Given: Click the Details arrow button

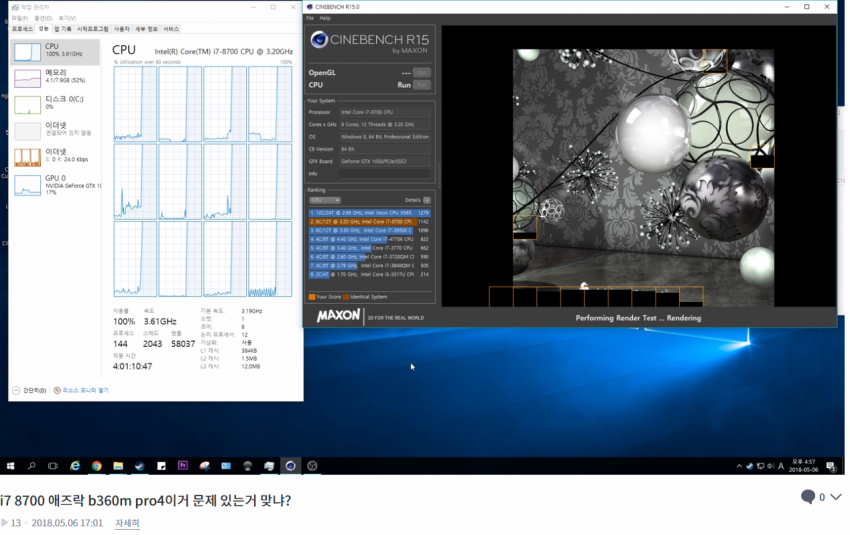Looking at the screenshot, I should click(x=427, y=200).
